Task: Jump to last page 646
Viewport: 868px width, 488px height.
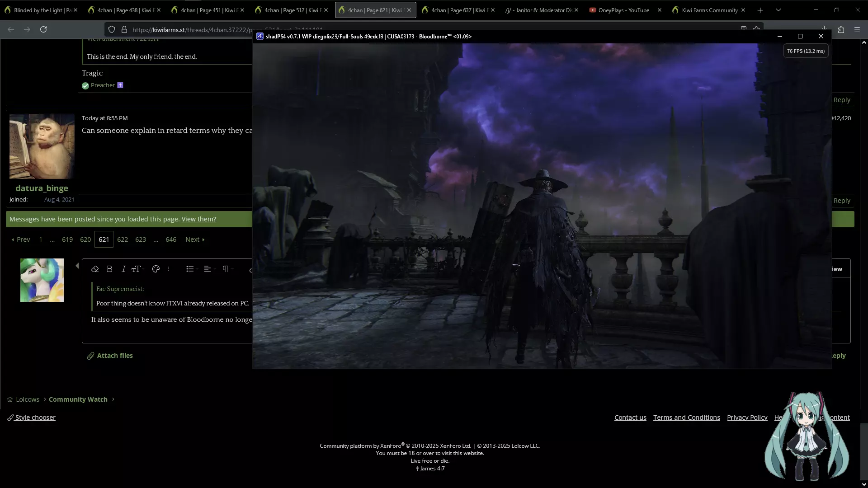Action: click(x=171, y=239)
